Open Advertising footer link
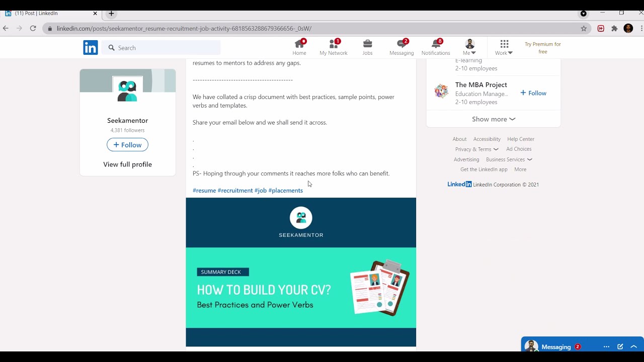The width and height of the screenshot is (644, 362). tap(466, 159)
